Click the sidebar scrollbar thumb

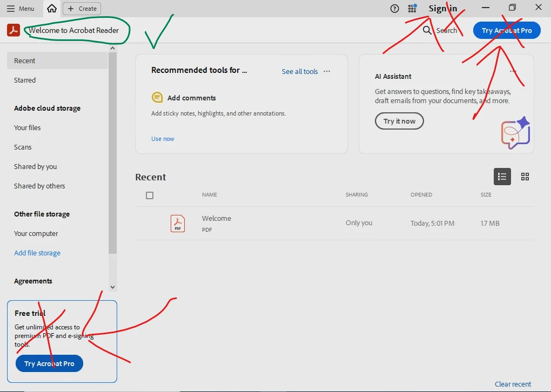pyautogui.click(x=112, y=153)
